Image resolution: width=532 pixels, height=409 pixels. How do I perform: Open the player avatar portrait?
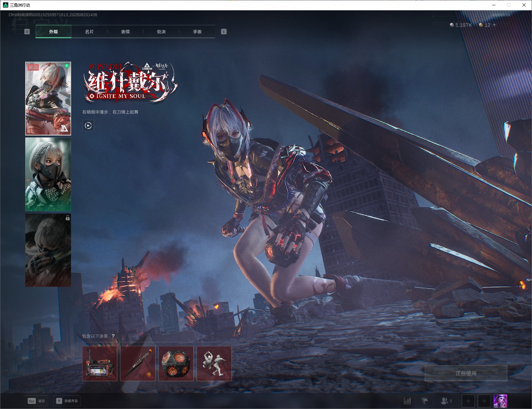(x=500, y=401)
